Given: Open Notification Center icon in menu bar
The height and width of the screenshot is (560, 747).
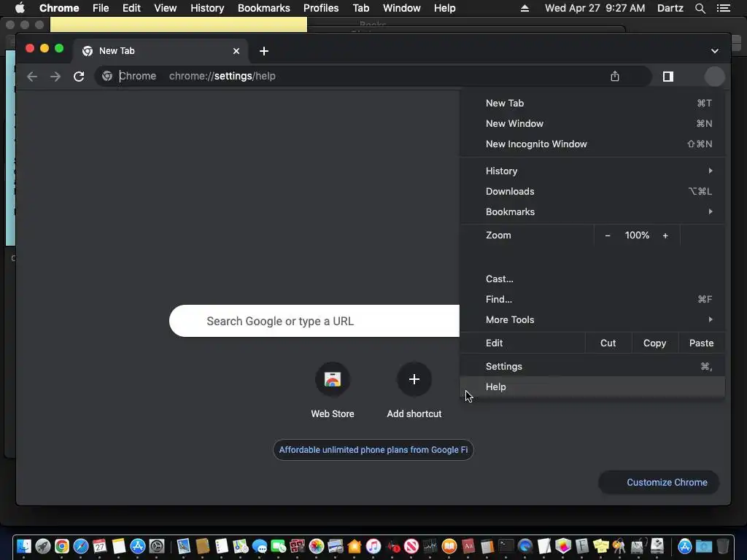Looking at the screenshot, I should [723, 8].
